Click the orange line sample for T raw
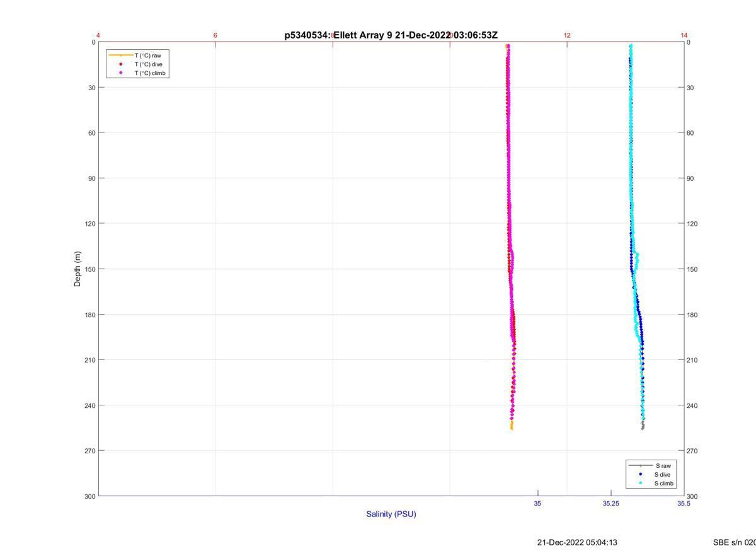Viewport: 756px width, 558px height. [x=120, y=55]
